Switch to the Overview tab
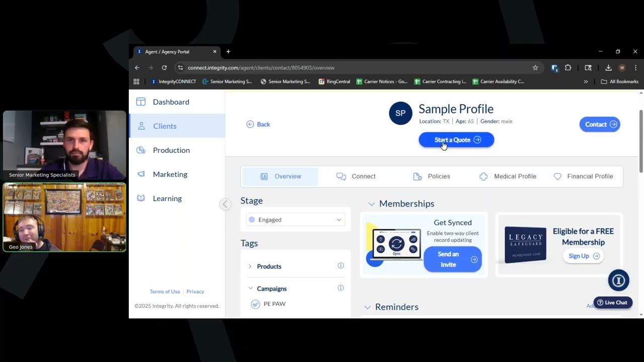 click(280, 176)
